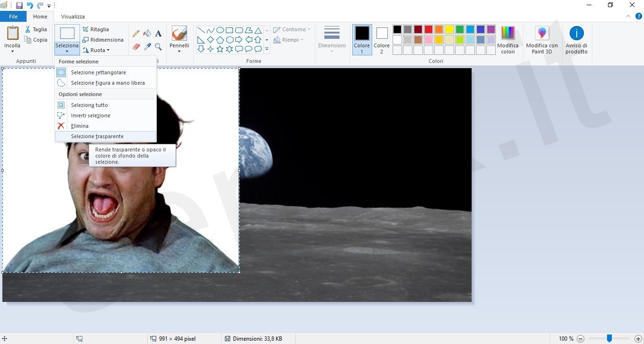Open the customize quick access toolbar arrow
This screenshot has width=644, height=344.
(49, 6)
